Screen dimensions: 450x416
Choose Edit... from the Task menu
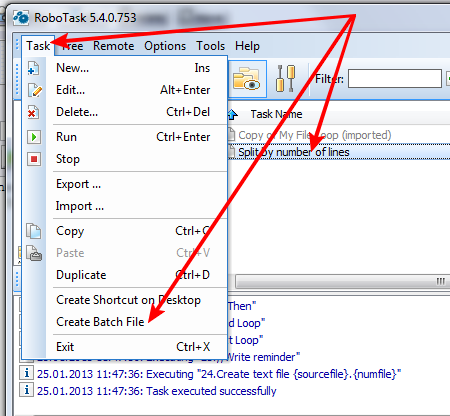(x=124, y=90)
